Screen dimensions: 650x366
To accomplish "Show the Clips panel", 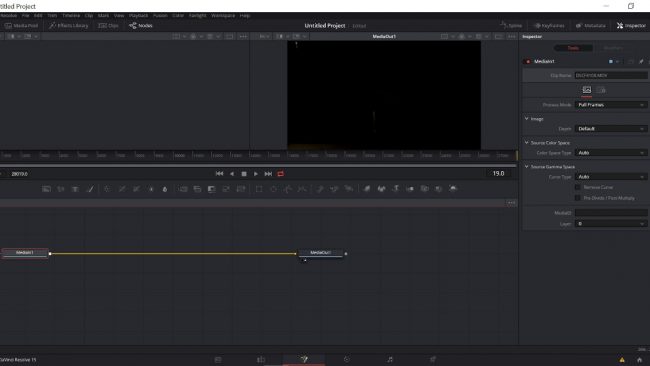I will [x=108, y=26].
